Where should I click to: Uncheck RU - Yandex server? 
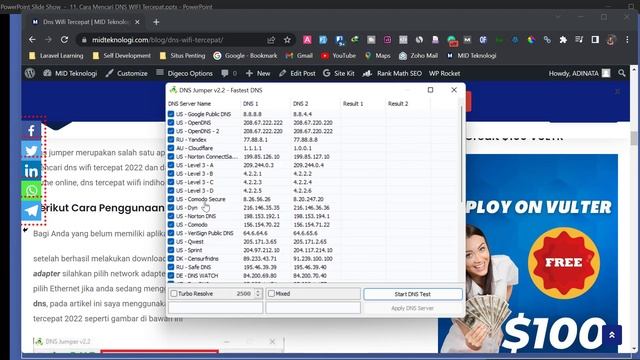pos(171,140)
